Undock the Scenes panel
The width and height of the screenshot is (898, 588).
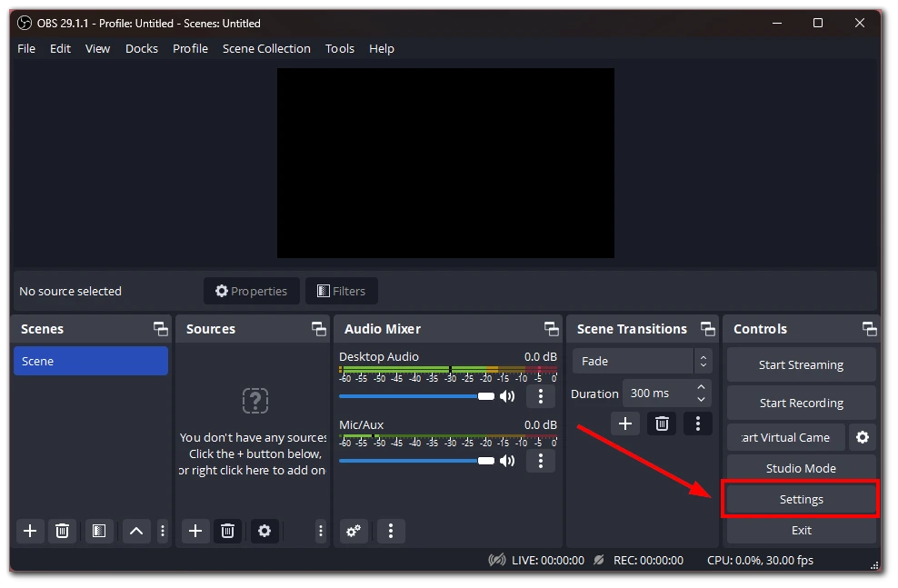pyautogui.click(x=160, y=329)
